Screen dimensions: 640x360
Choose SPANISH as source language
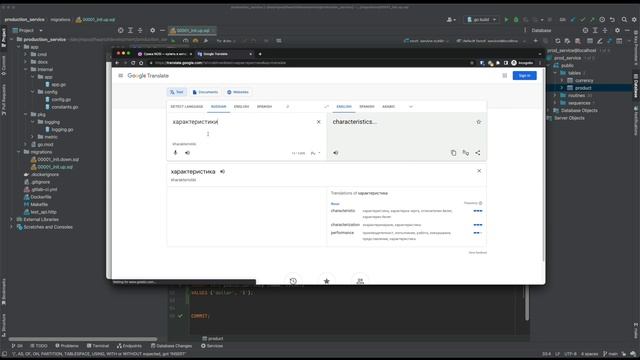(264, 107)
